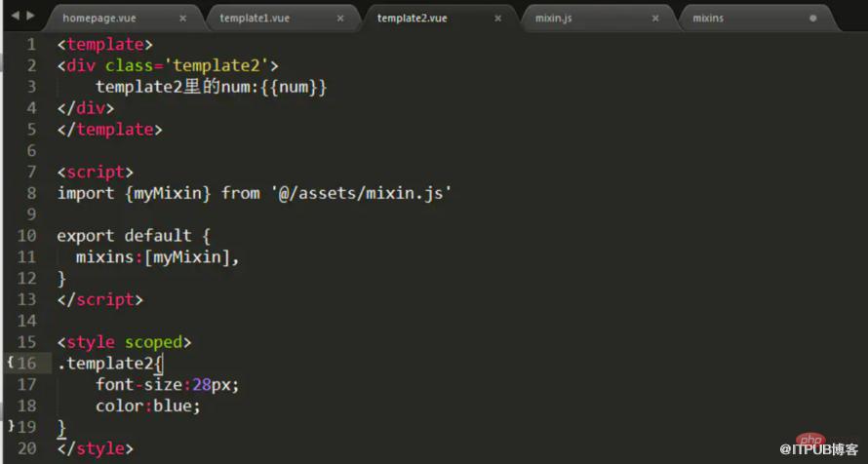The width and height of the screenshot is (868, 464).
Task: Close the template1.vue tab
Action: (340, 19)
